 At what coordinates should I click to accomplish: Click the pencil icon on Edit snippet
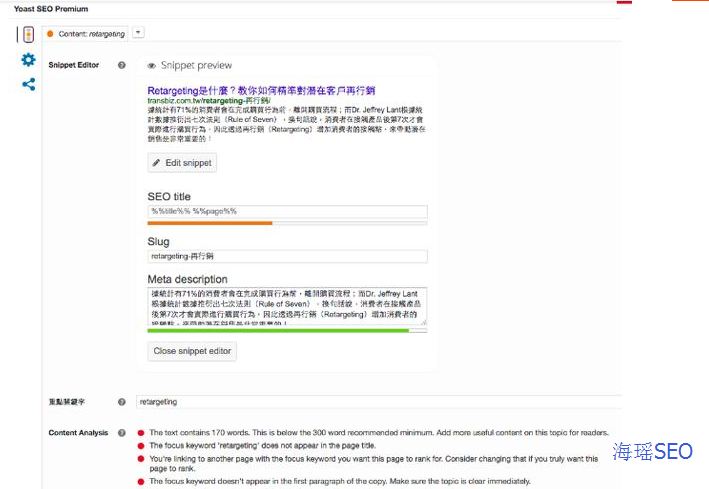(x=156, y=162)
